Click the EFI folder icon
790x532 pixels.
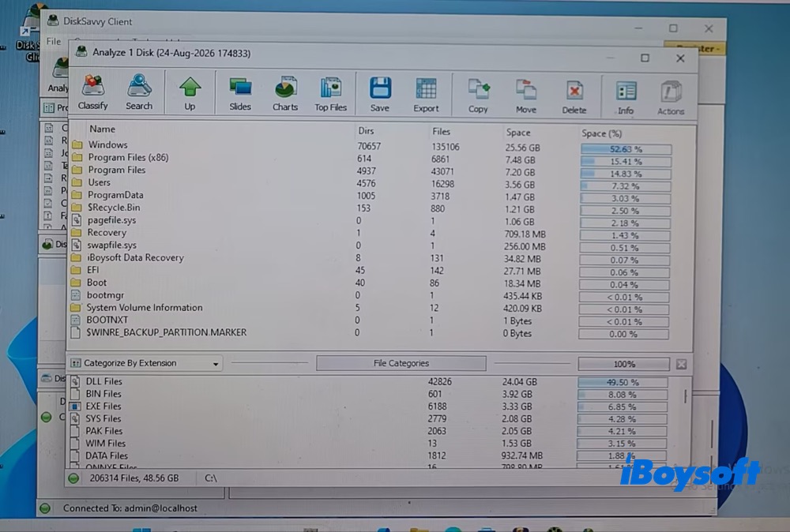tap(76, 270)
